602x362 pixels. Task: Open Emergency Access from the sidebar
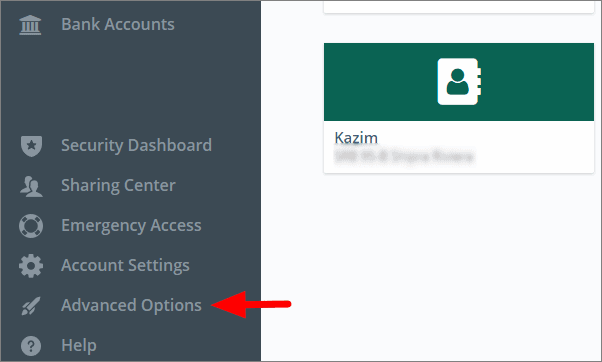click(131, 225)
